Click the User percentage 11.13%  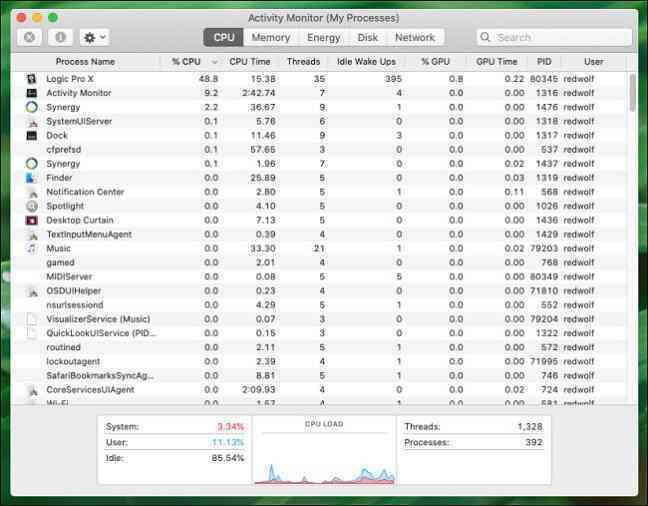click(x=228, y=442)
